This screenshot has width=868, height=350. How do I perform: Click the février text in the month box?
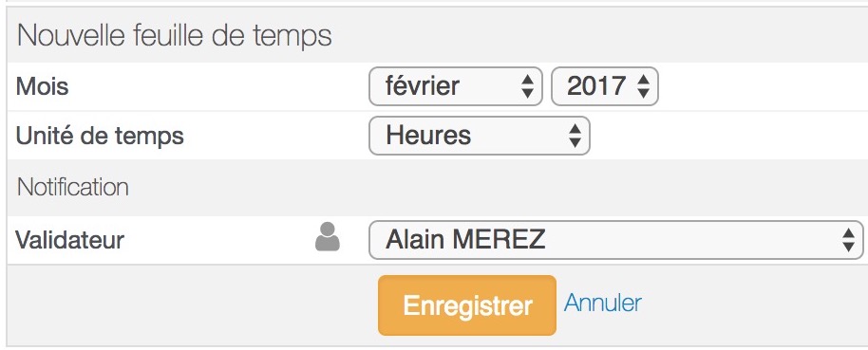[423, 86]
